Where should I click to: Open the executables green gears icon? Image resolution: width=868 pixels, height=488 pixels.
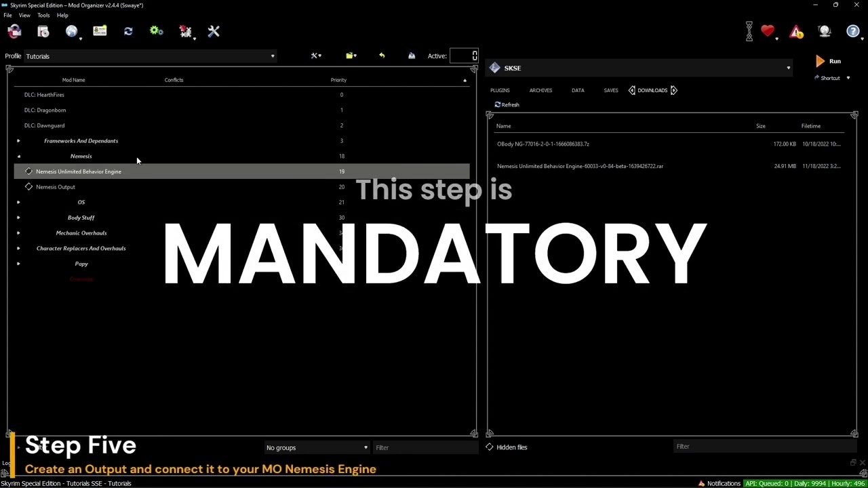click(156, 31)
